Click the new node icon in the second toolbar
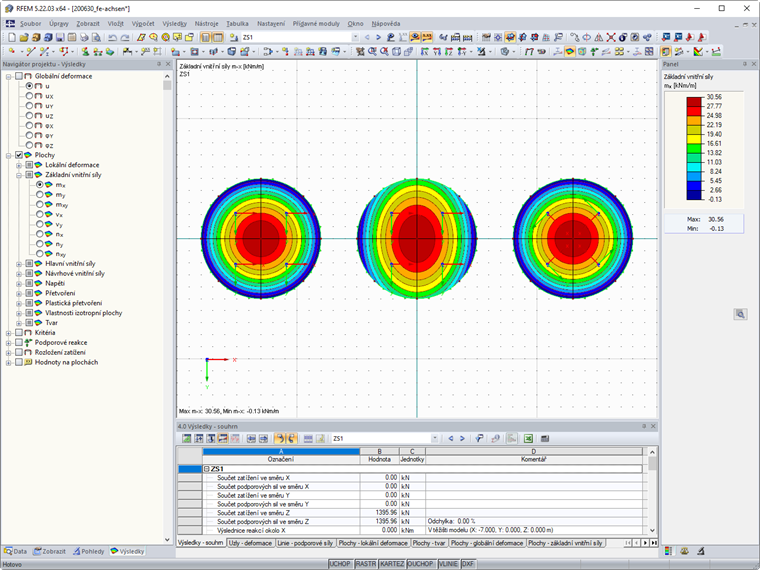This screenshot has width=760, height=570. (12, 51)
